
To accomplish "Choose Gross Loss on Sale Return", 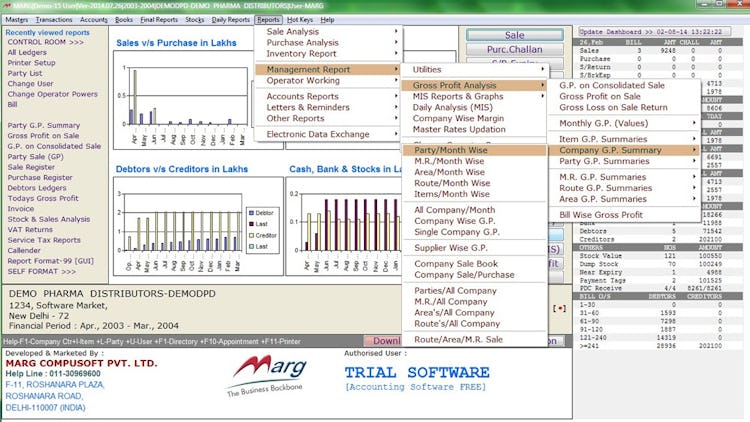I will click(624, 107).
